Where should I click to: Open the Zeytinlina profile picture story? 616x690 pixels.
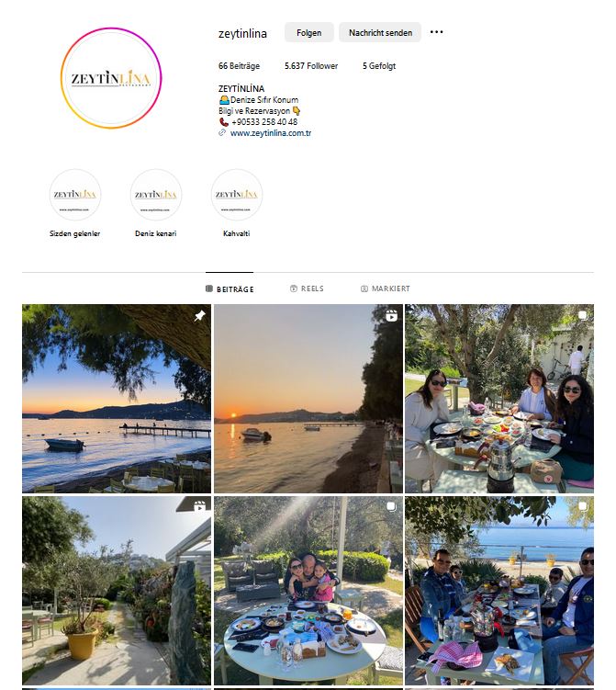click(x=111, y=78)
